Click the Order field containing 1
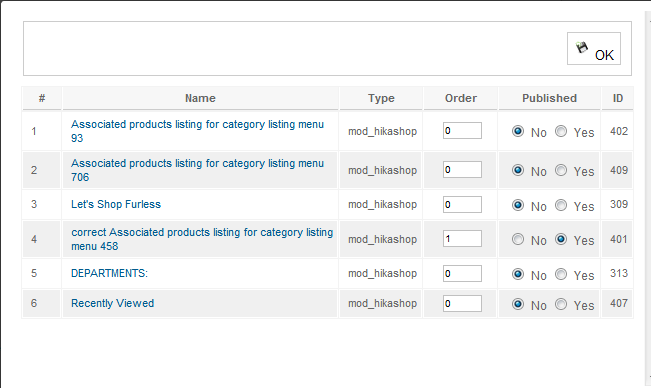The image size is (651, 388). click(x=462, y=239)
